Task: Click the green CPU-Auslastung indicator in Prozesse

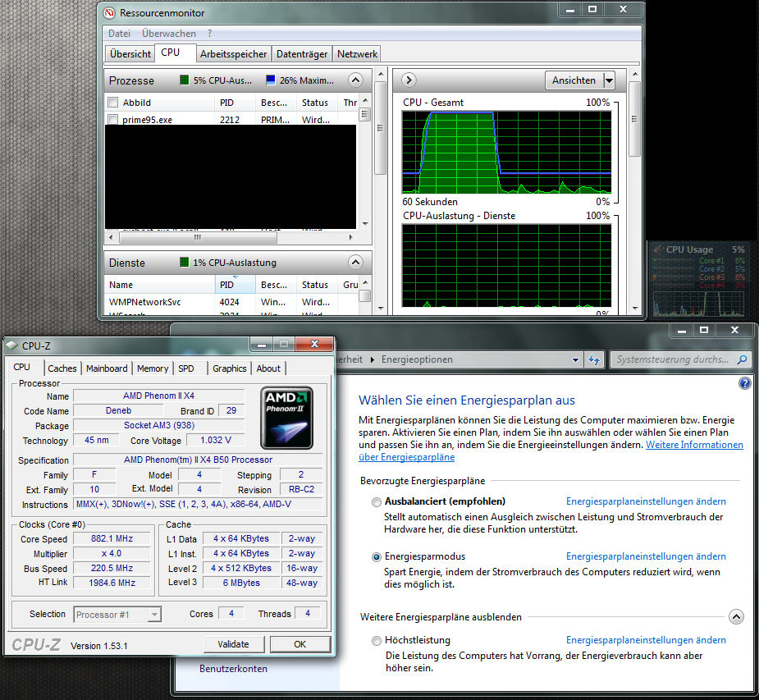Action: 185,80
